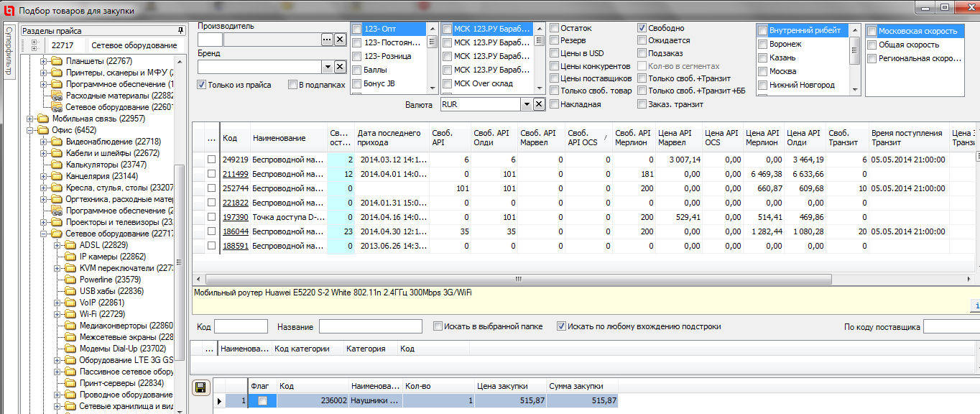The width and height of the screenshot is (980, 414).
Task: Clear the Бренд field with X
Action: point(340,67)
